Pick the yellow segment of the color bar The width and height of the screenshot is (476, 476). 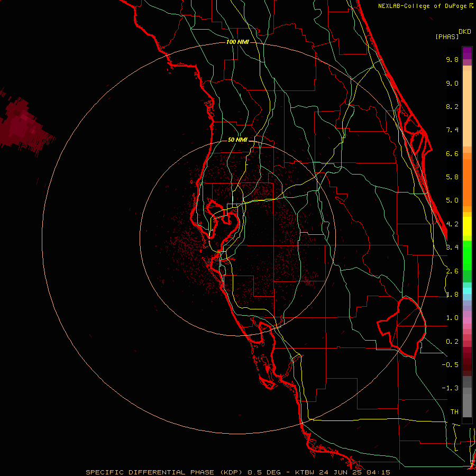click(x=467, y=226)
